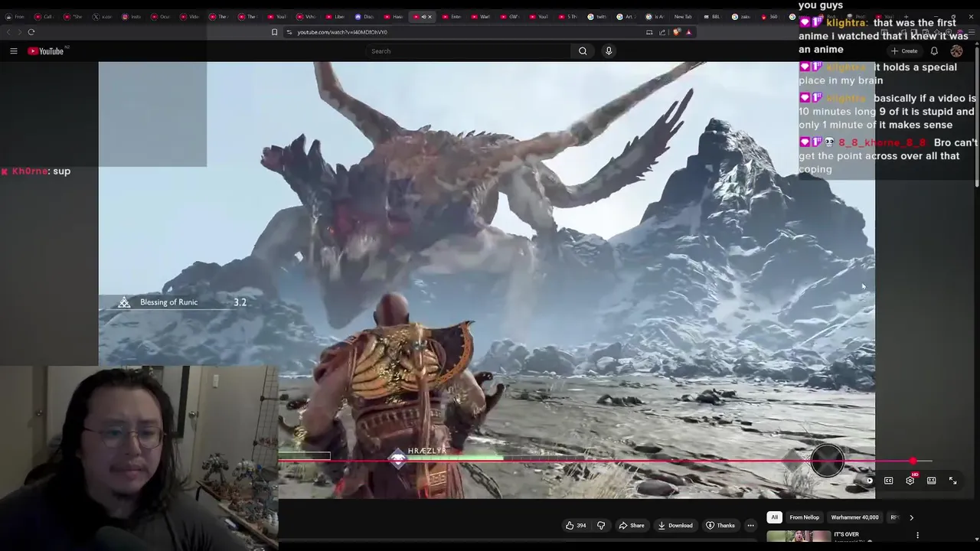Image resolution: width=980 pixels, height=551 pixels.
Task: Click the youtube.com address bar URL
Action: click(x=342, y=32)
